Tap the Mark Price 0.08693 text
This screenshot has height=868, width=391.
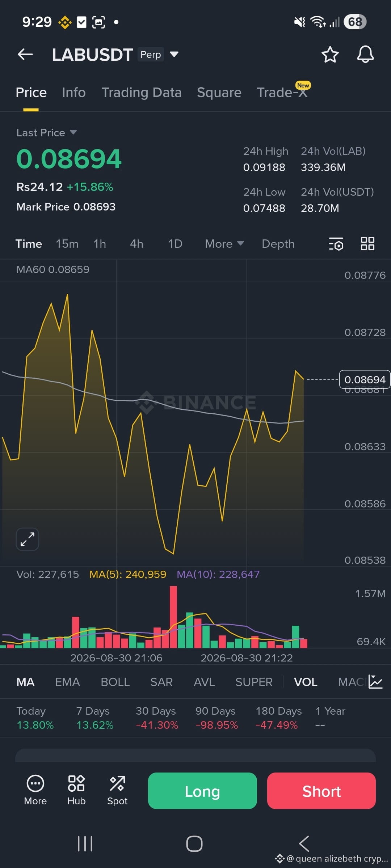click(66, 207)
